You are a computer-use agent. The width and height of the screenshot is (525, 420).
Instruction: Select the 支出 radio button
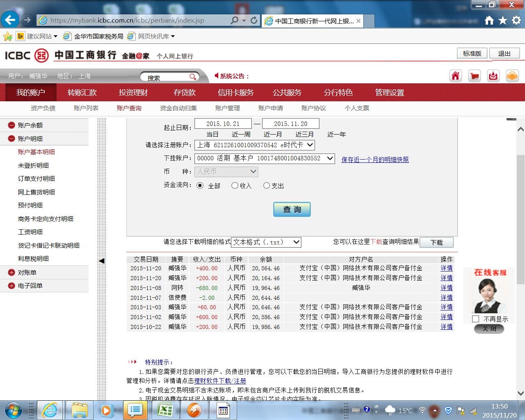[267, 185]
